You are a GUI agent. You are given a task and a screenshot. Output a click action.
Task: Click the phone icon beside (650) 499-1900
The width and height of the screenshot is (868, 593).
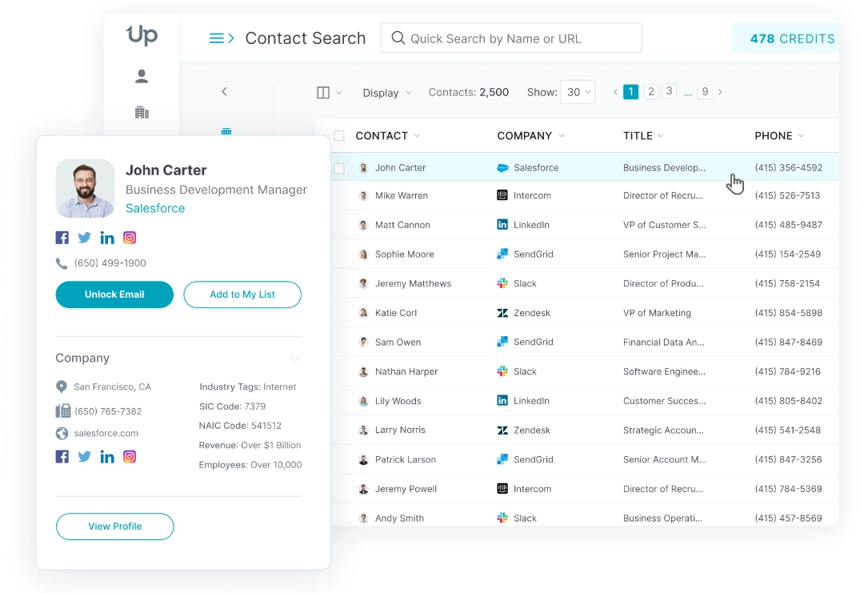62,263
